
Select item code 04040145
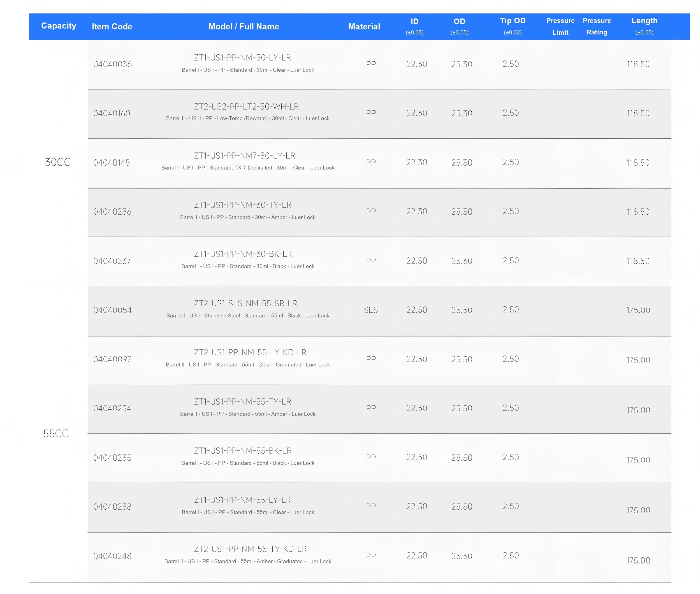(112, 163)
